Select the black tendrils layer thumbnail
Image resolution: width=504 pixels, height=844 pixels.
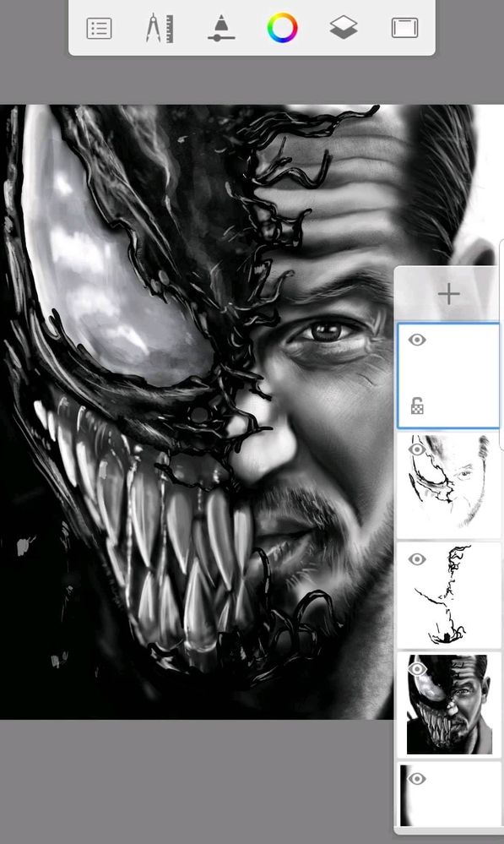[x=450, y=595]
